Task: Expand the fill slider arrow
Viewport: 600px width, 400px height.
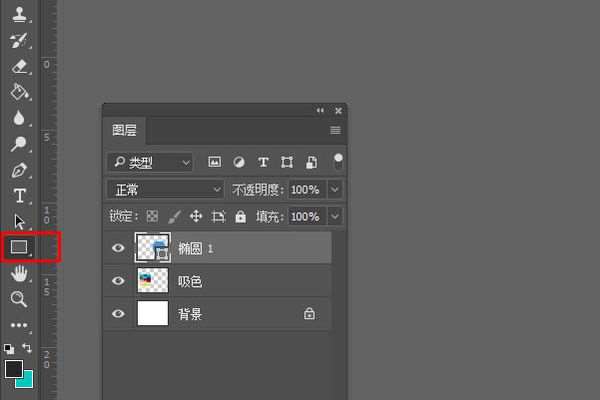Action: (x=335, y=217)
